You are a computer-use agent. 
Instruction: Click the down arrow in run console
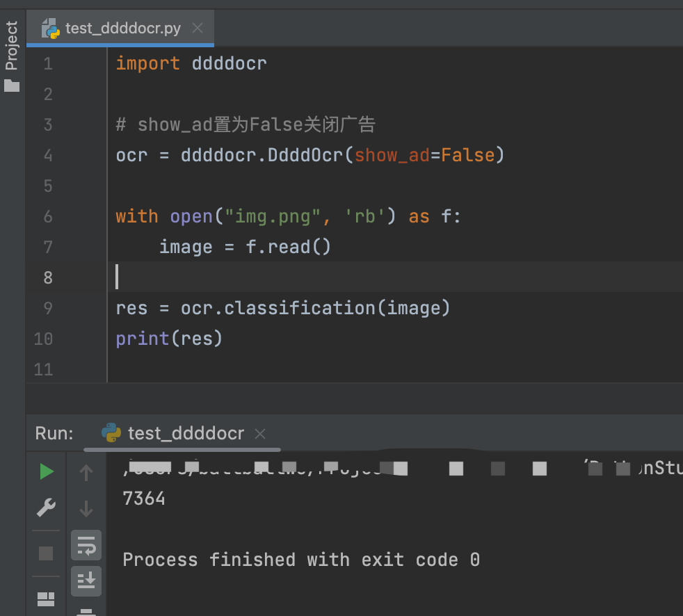[86, 508]
